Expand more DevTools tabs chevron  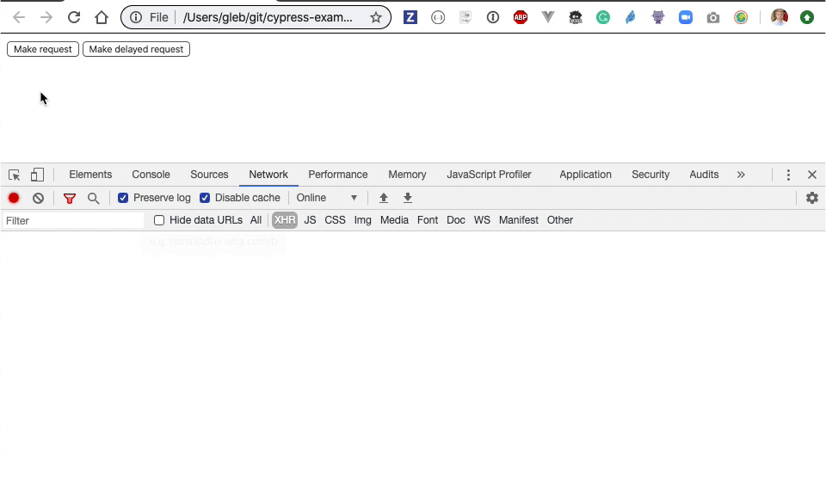(741, 175)
